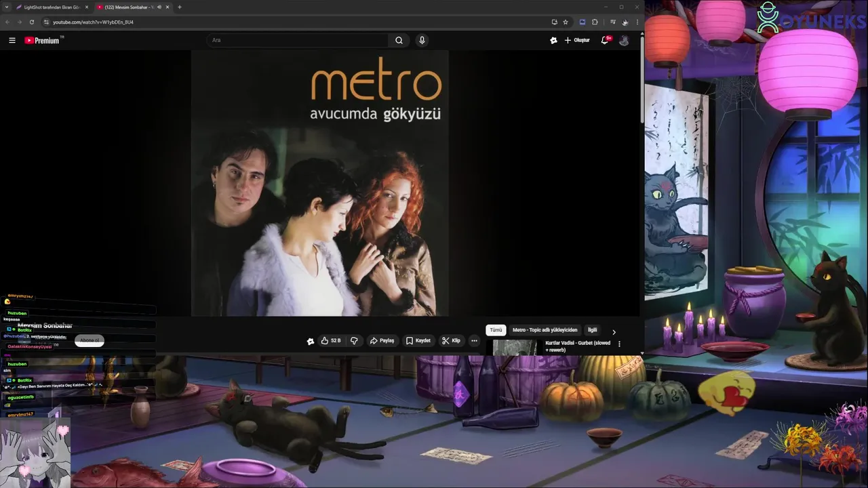868x488 pixels.
Task: Open a new browser tab with plus
Action: click(179, 7)
